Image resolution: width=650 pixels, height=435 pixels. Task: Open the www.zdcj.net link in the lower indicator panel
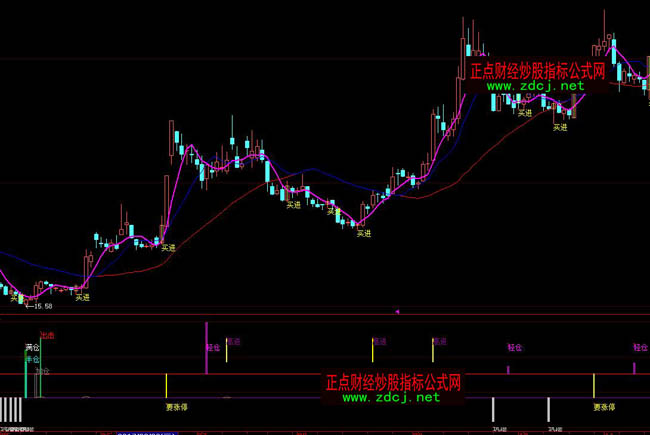(391, 397)
